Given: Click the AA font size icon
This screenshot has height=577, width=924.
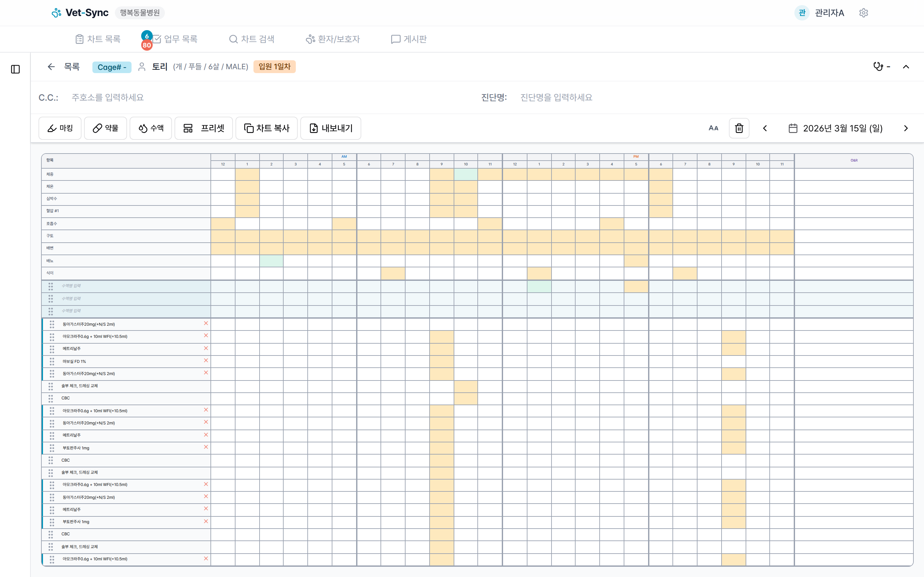Looking at the screenshot, I should pos(713,128).
